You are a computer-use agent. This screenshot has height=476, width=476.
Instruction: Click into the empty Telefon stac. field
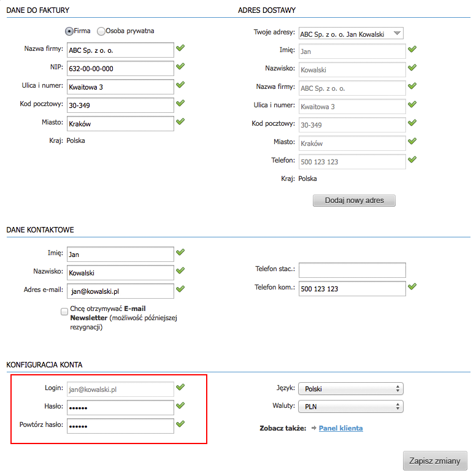[352, 270]
